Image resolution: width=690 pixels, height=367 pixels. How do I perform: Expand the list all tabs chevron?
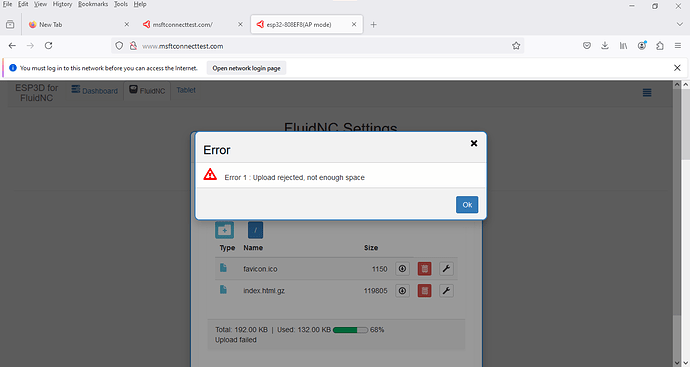679,24
